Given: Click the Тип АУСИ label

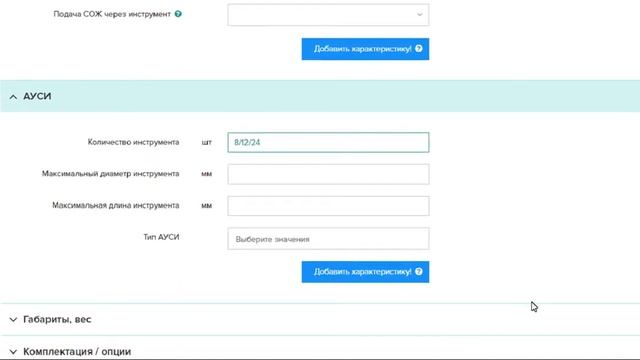Looking at the screenshot, I should (x=161, y=237).
